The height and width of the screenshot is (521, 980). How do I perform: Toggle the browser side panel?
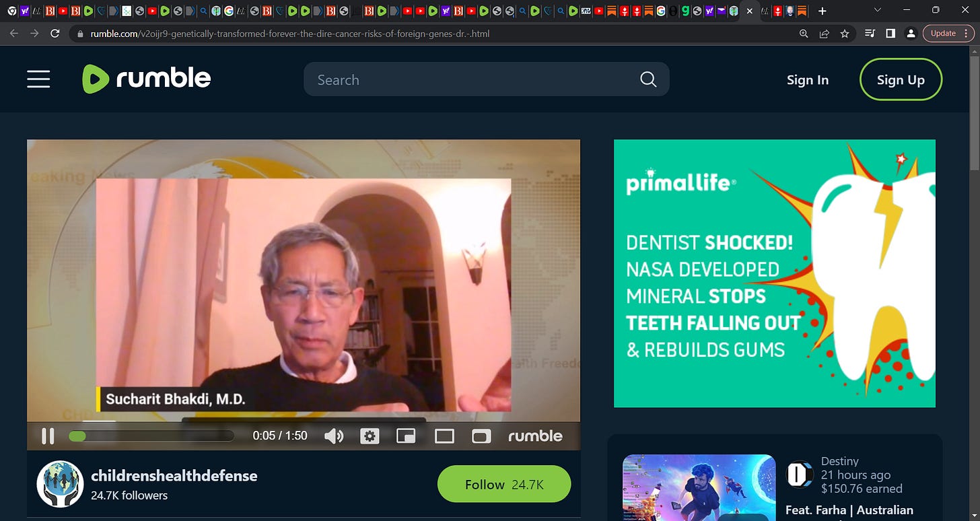(x=890, y=33)
